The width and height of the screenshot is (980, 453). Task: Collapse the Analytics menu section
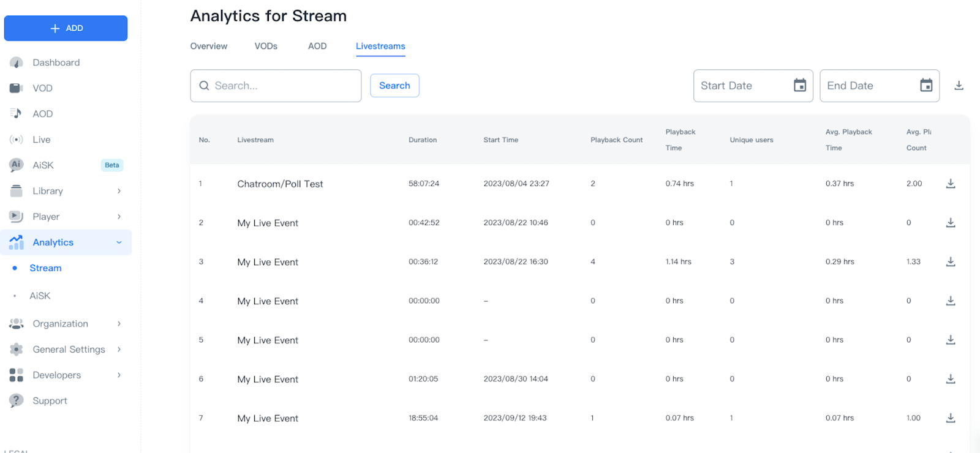pyautogui.click(x=119, y=242)
